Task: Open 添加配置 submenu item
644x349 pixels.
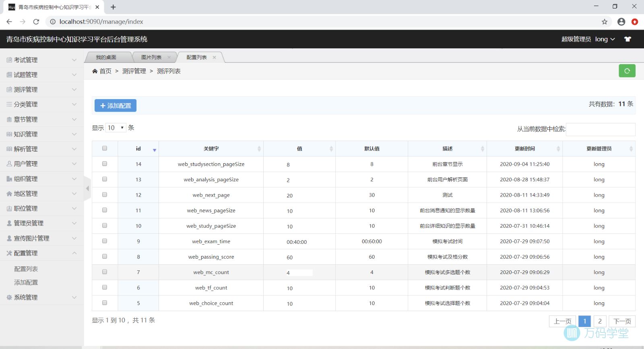Action: [x=26, y=283]
